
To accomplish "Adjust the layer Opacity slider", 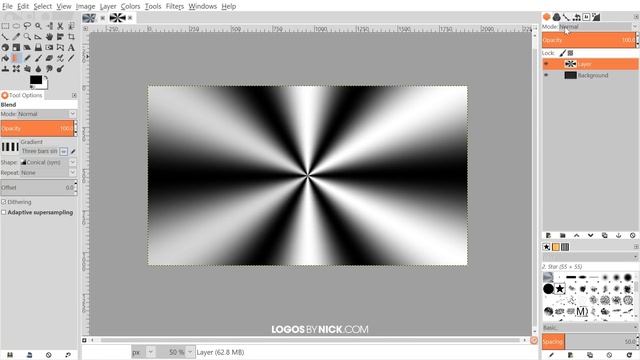I will click(x=589, y=40).
